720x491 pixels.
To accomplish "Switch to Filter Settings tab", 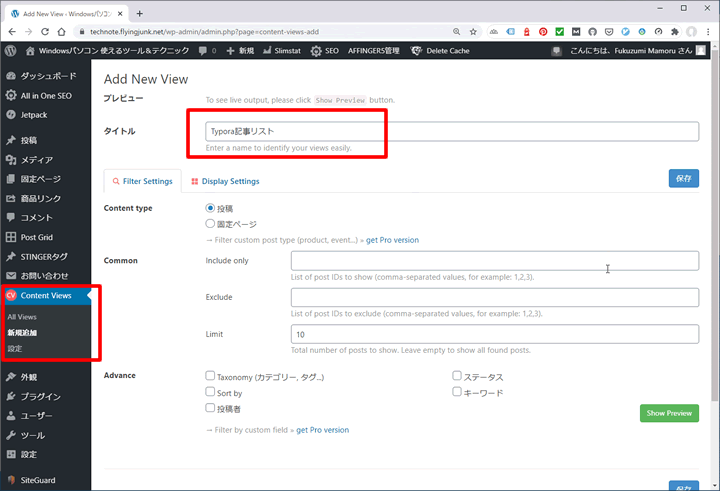I will tap(143, 181).
